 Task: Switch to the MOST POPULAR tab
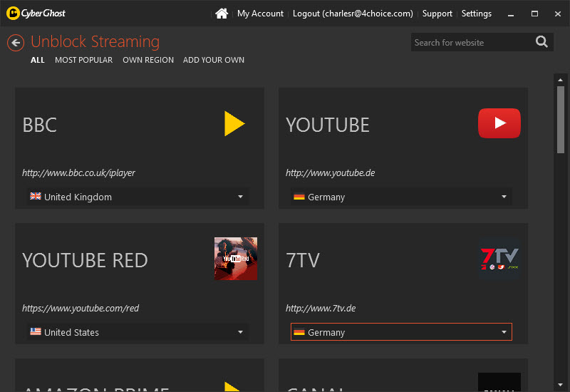pyautogui.click(x=83, y=60)
